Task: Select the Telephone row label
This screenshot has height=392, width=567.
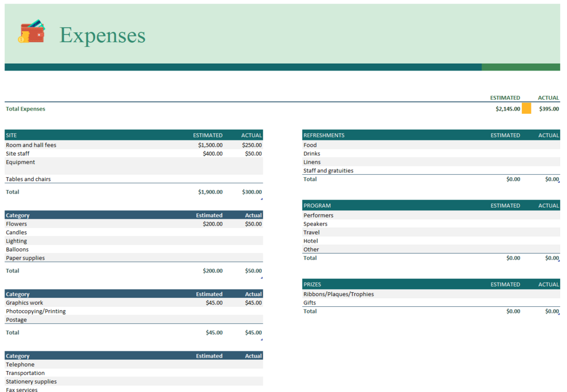Action: [20, 364]
